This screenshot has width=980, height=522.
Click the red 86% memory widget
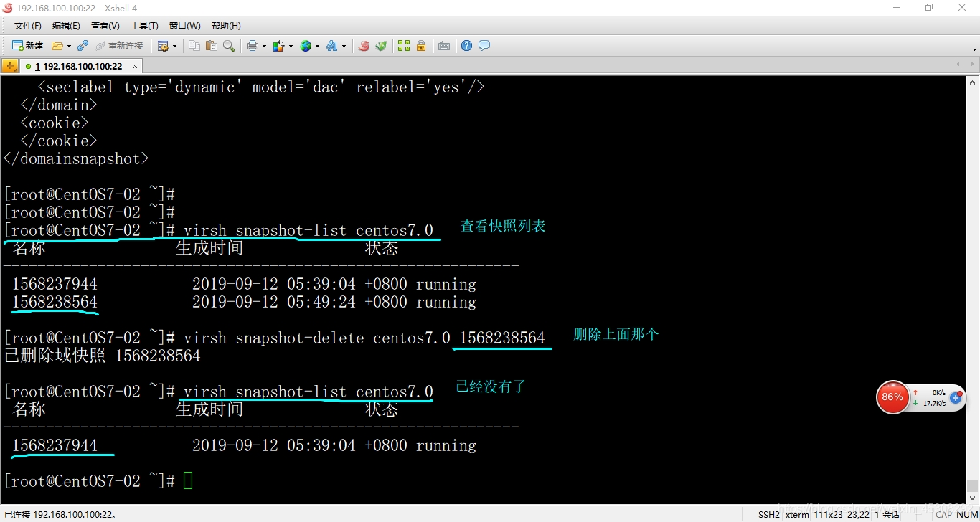click(892, 397)
